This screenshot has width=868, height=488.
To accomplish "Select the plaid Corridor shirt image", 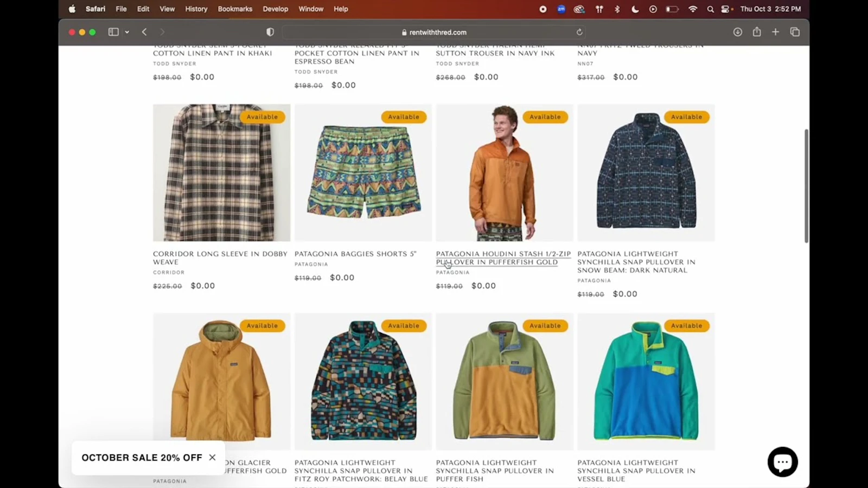I will coord(221,172).
